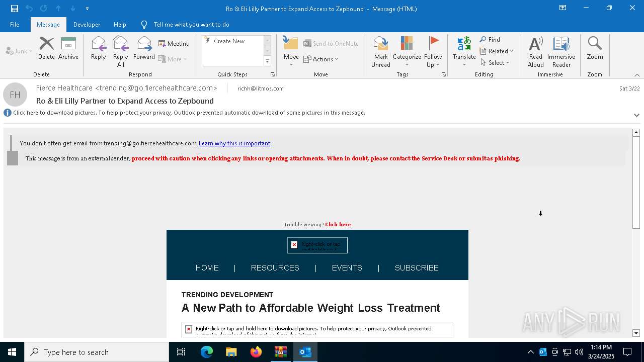Screen dimensions: 644x362
Task: Open the Actions dropdown
Action: 321,59
